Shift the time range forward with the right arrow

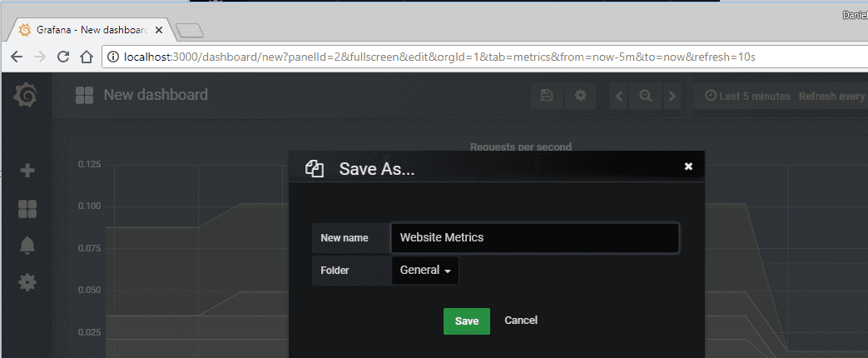point(672,96)
